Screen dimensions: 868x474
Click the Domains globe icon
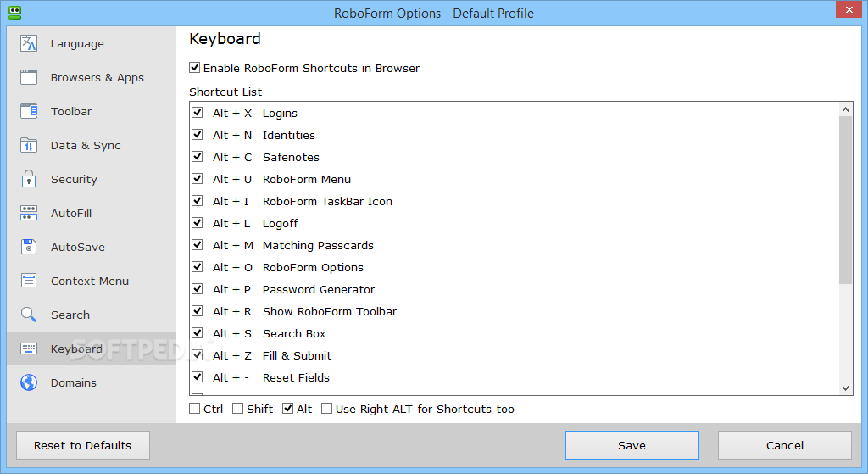pos(29,382)
